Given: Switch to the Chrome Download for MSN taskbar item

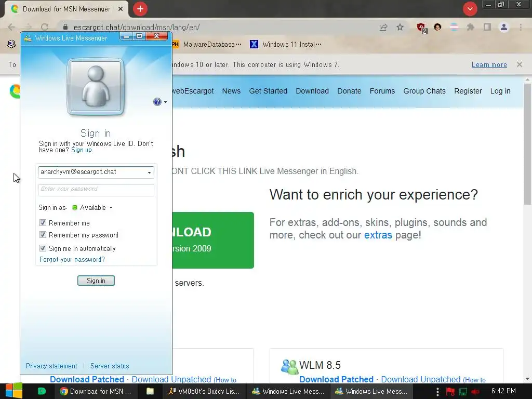Looking at the screenshot, I should point(96,391).
